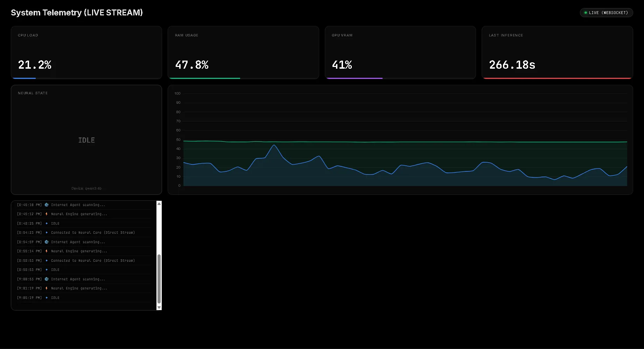
Task: Click the lightning bolt on the 8:55:14 log entry
Action: (47, 251)
